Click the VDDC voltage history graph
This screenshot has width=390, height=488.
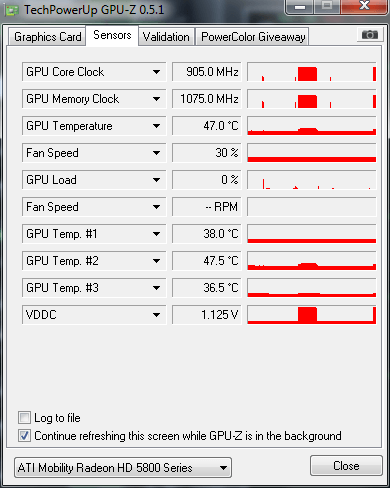pos(312,315)
